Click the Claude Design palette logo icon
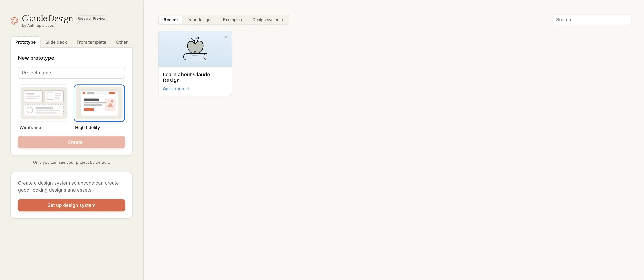This screenshot has width=644, height=280. (15, 21)
